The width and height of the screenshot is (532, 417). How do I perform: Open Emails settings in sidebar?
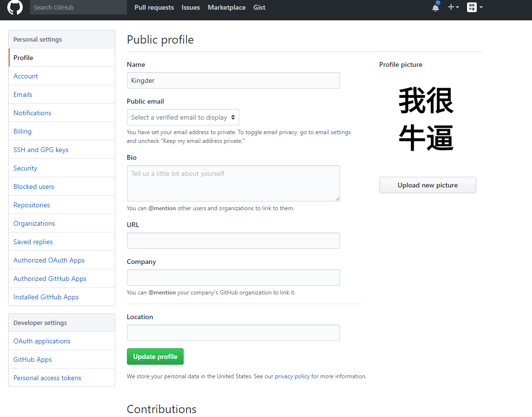[x=62, y=94]
